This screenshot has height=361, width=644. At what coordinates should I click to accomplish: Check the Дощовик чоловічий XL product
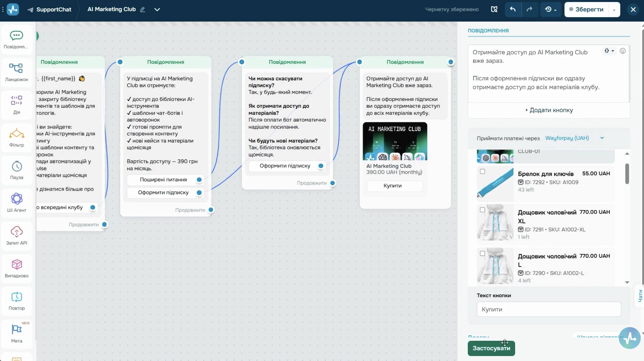pos(482,210)
